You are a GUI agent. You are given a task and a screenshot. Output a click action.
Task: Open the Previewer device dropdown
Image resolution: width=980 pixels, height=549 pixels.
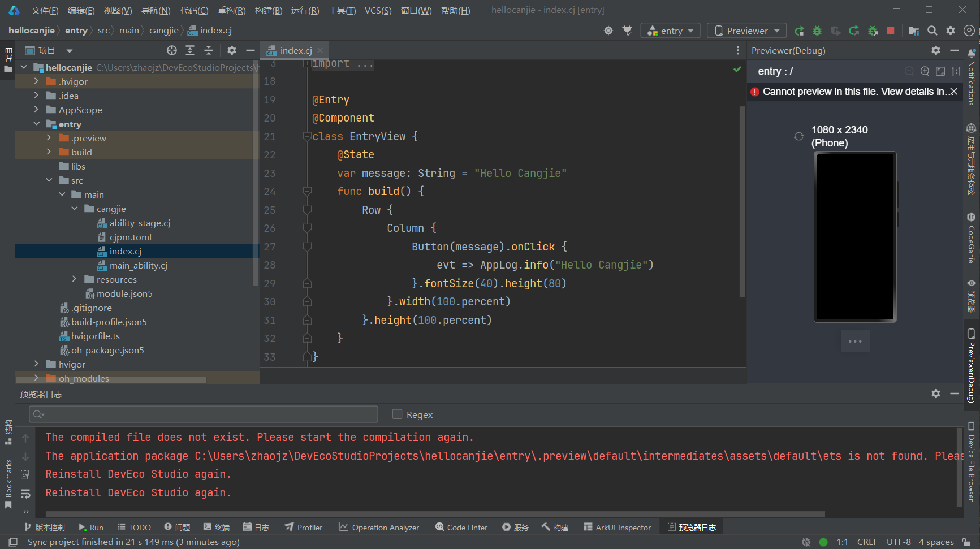[747, 31]
